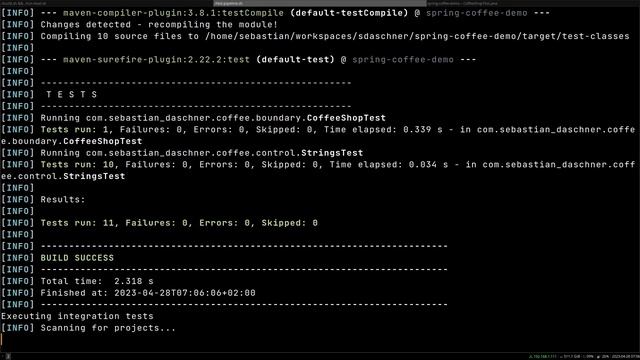Click the 'Tests run: 11' results summary line

(x=179, y=223)
